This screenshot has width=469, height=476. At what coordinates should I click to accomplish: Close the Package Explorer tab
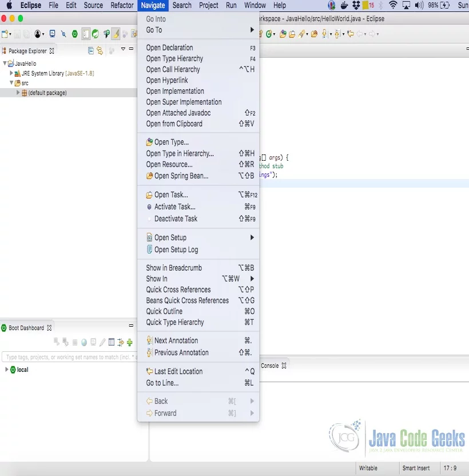coord(52,51)
